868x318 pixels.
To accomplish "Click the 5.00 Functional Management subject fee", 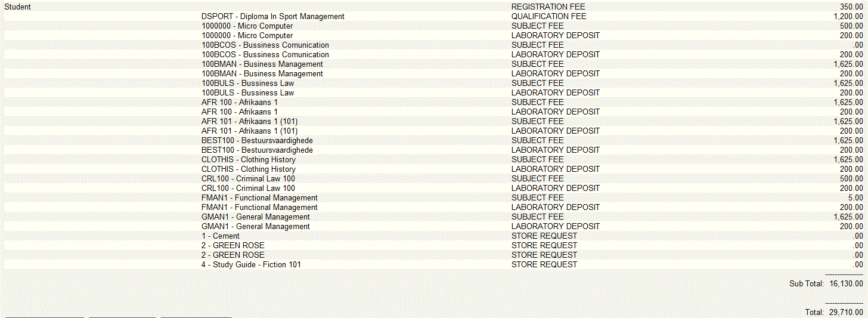I will (855, 198).
